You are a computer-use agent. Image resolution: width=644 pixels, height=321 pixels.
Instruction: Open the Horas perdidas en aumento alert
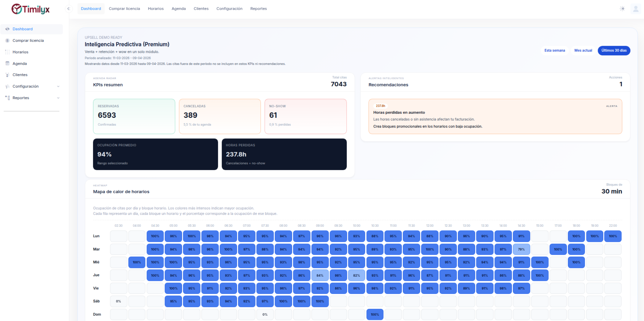[x=495, y=116]
